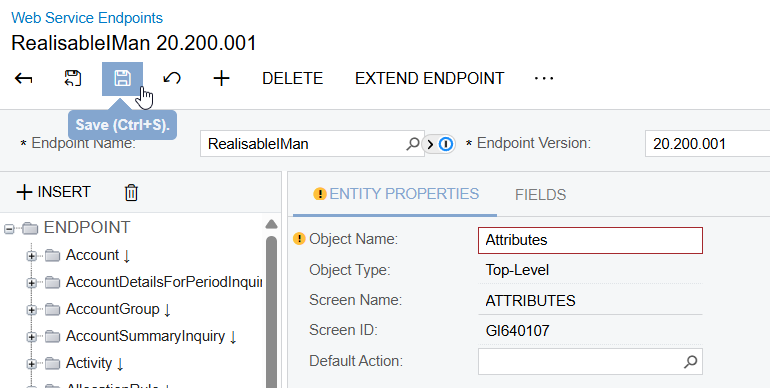Select the ENDPOINT root tree item
The width and height of the screenshot is (770, 388).
click(x=87, y=228)
